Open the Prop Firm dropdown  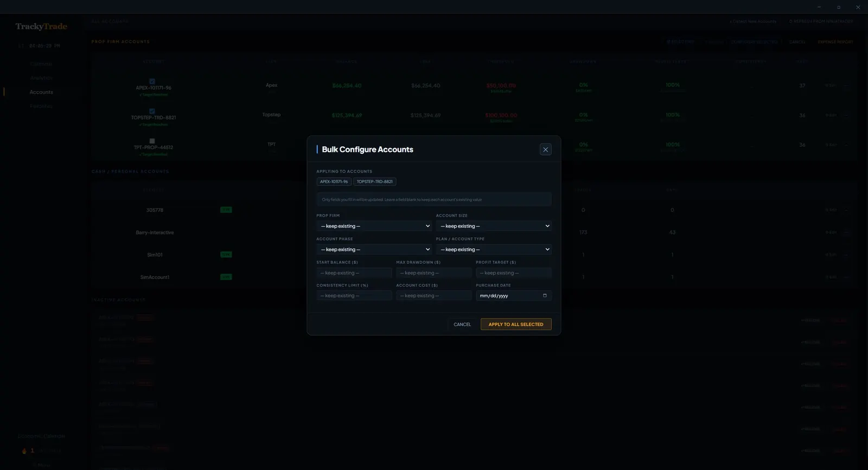pos(374,226)
